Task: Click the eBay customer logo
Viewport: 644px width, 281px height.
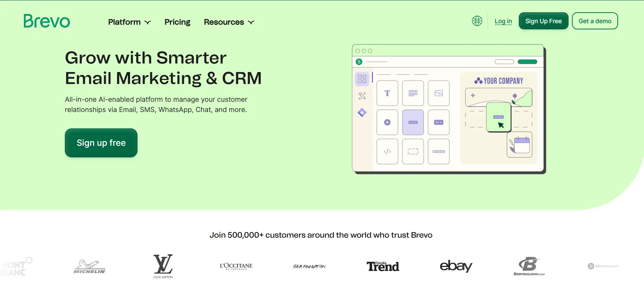Action: 456,266
